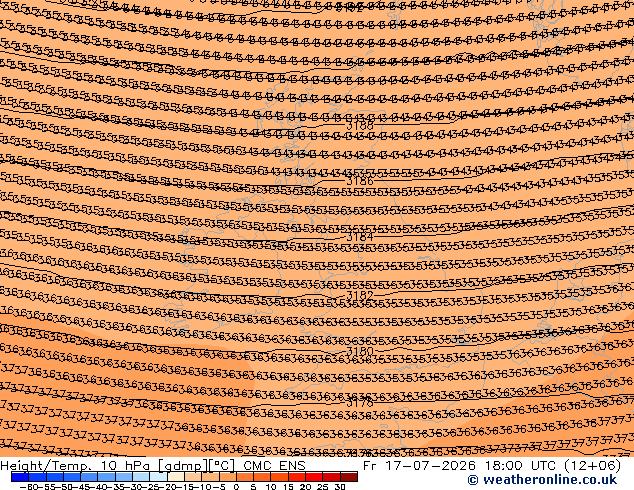Click the '(12+06)' forecast run text
The image size is (634, 490).
click(x=592, y=466)
